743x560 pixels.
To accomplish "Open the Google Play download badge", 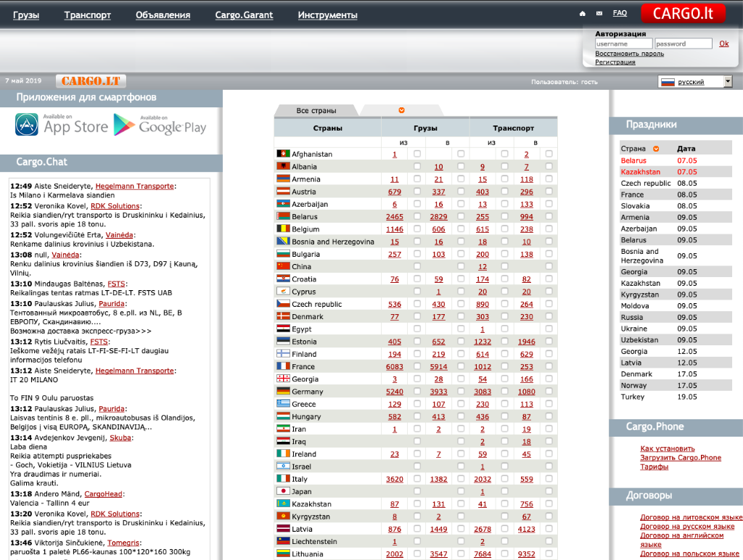I will (160, 125).
